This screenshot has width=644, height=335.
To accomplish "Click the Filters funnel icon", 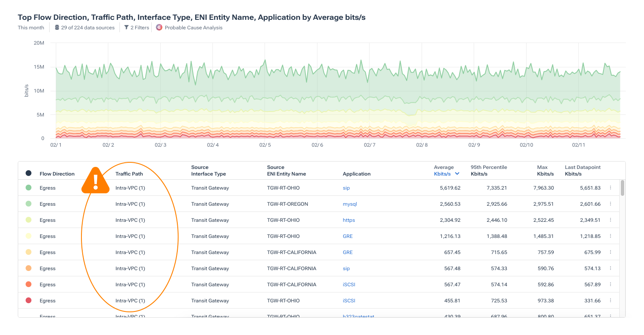I will tap(126, 28).
